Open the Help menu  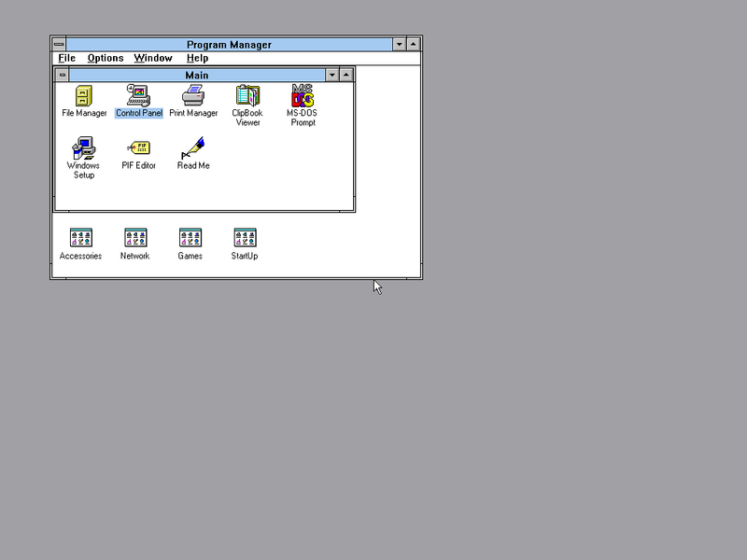(197, 58)
